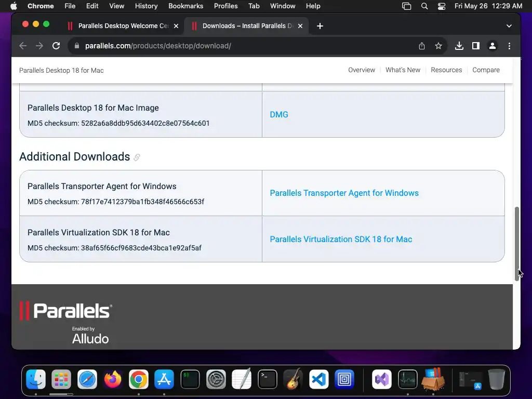The height and width of the screenshot is (399, 532).
Task: Launch Safari from the Dock
Action: coord(87,379)
